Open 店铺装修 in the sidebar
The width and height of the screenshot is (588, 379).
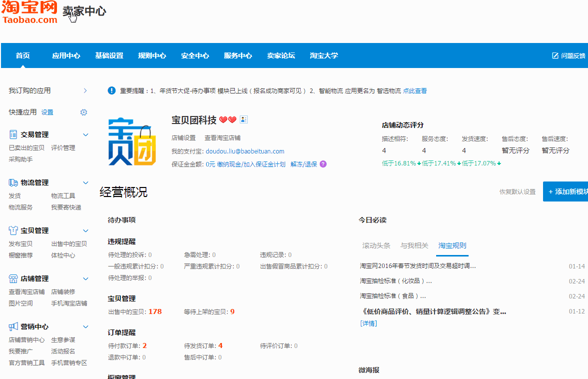click(x=63, y=292)
